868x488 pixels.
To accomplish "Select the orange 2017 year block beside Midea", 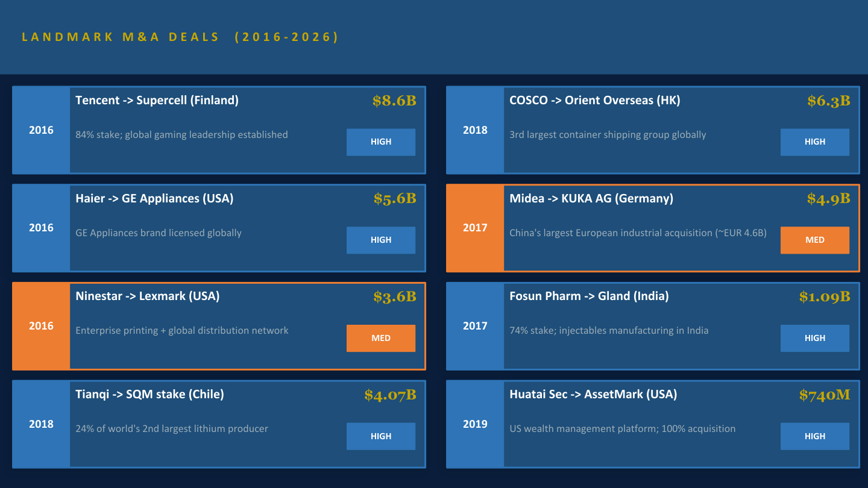I will click(475, 228).
